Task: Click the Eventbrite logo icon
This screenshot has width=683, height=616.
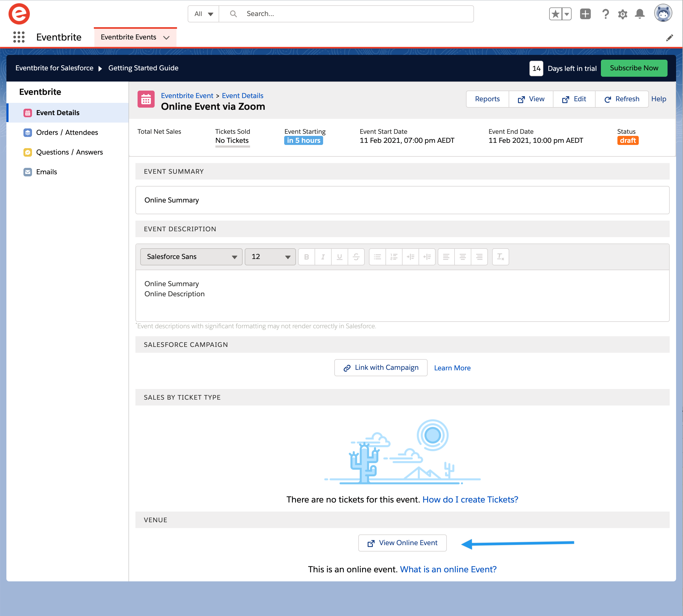Action: pyautogui.click(x=19, y=14)
